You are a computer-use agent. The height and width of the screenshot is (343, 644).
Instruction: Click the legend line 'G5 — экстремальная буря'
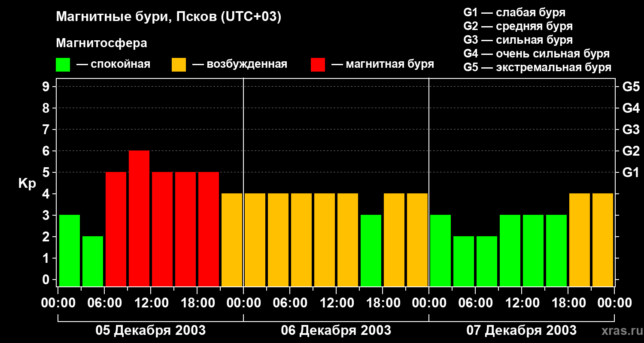coord(538,67)
